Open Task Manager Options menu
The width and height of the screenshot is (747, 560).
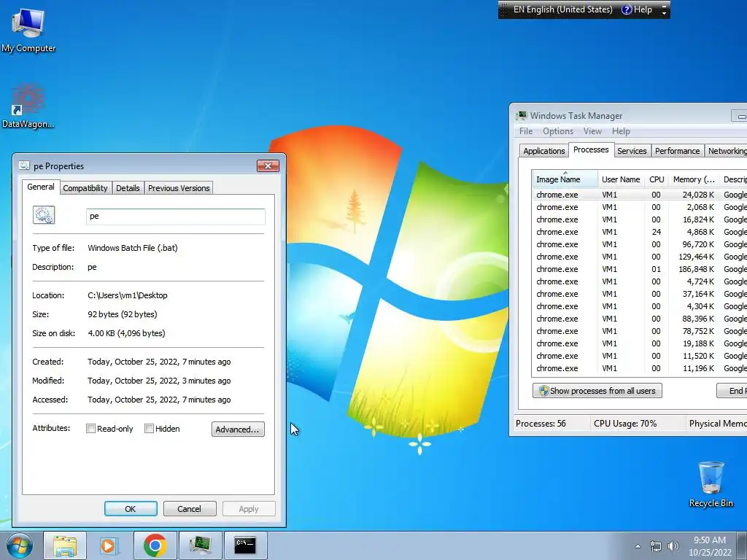[558, 131]
